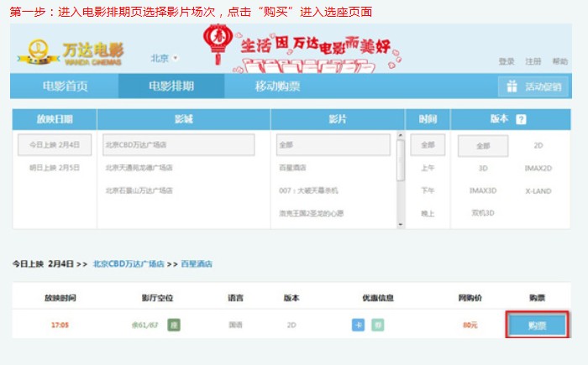Click the blue 卡 discount icon
The height and width of the screenshot is (365, 588).
tap(358, 325)
